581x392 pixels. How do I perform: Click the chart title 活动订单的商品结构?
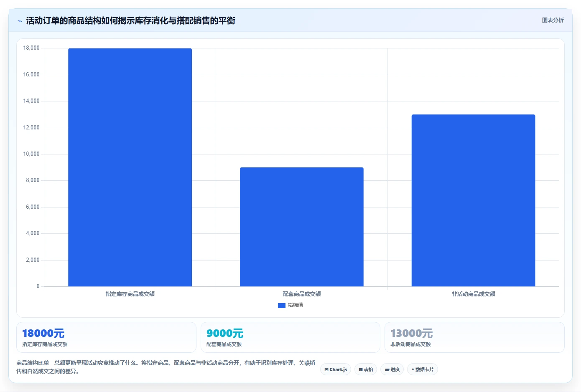pos(130,20)
